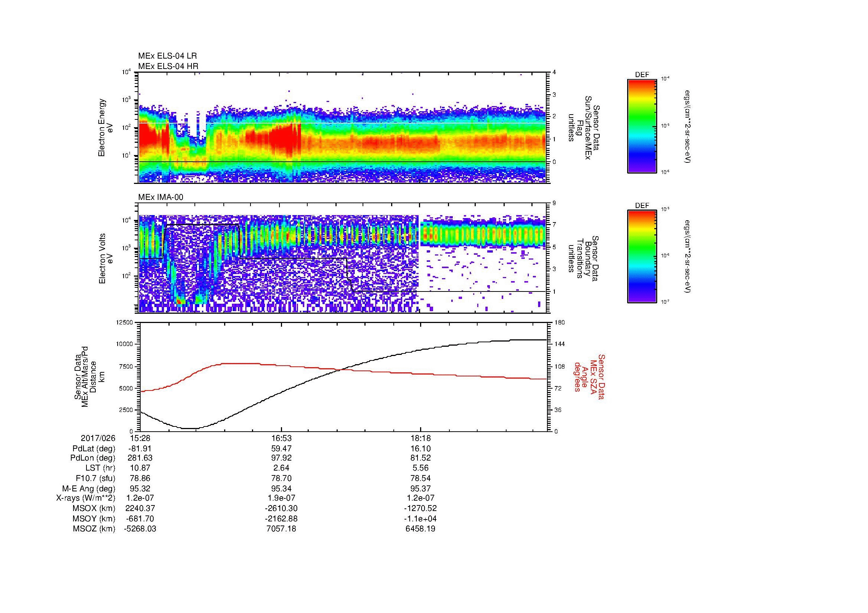Screen dimensions: 868x613
Task: Click the 'MSOX (km)' row label
Action: (x=94, y=508)
